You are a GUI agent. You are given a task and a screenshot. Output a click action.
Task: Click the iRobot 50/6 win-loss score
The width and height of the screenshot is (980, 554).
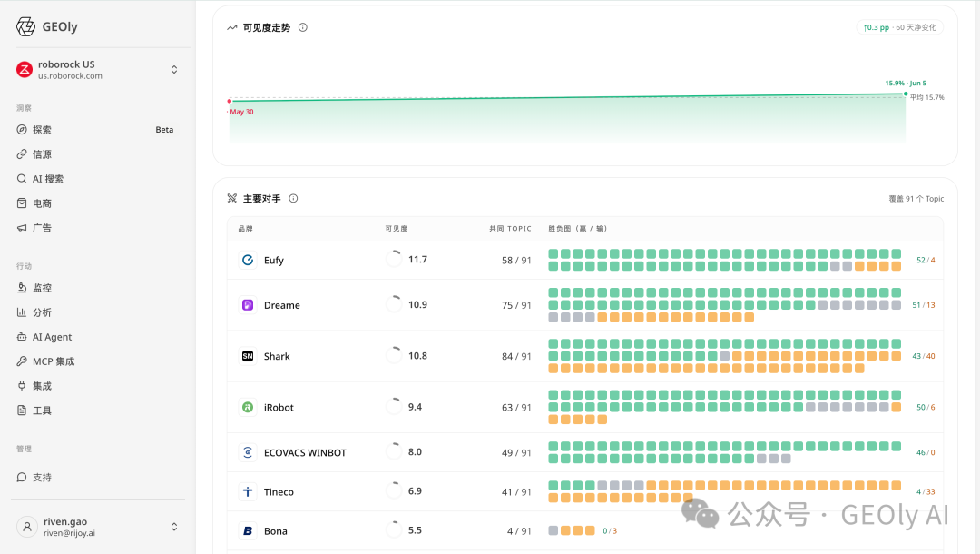pyautogui.click(x=926, y=408)
